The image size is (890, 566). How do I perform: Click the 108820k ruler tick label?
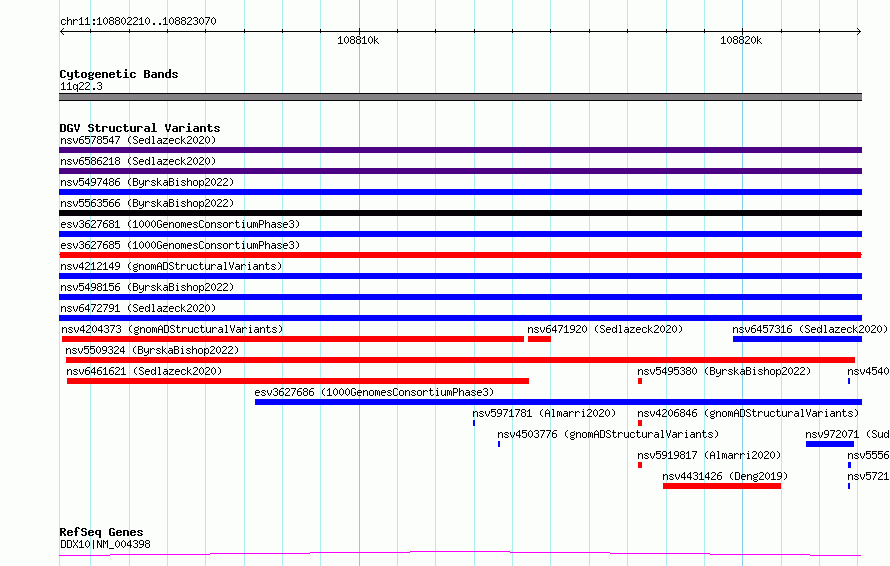click(x=741, y=40)
